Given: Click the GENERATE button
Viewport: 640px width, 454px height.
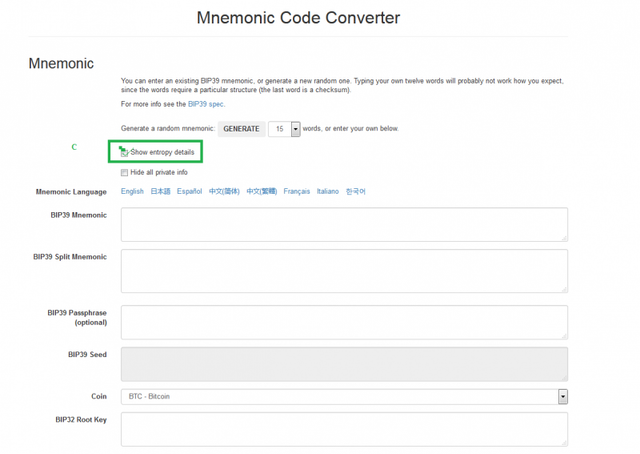Looking at the screenshot, I should coord(241,129).
